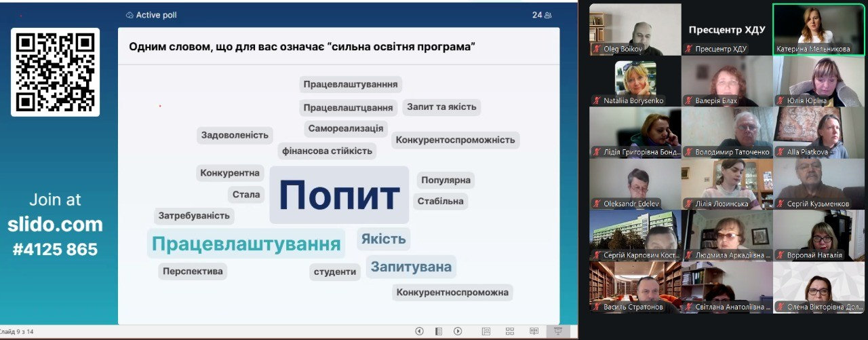The height and width of the screenshot is (340, 868).
Task: Select Nataliia Borysenko video tile
Action: [635, 81]
